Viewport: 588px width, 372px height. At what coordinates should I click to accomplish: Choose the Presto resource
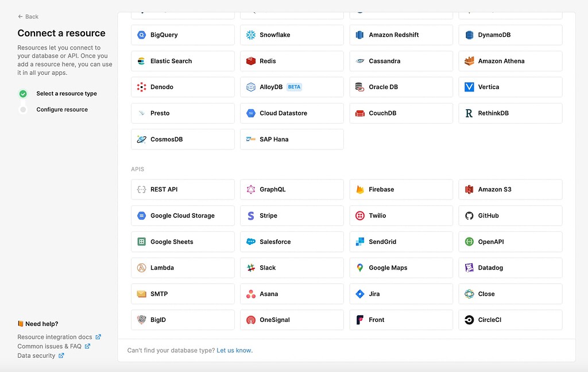pyautogui.click(x=183, y=113)
